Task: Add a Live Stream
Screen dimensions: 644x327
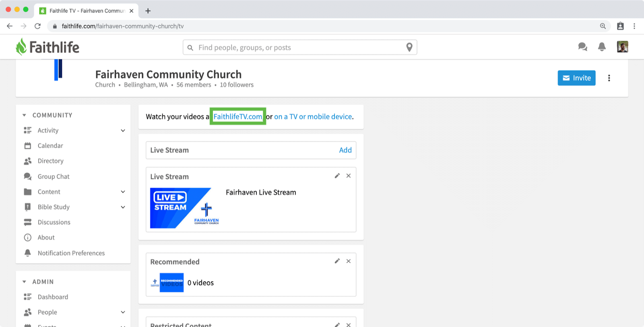Action: click(345, 150)
